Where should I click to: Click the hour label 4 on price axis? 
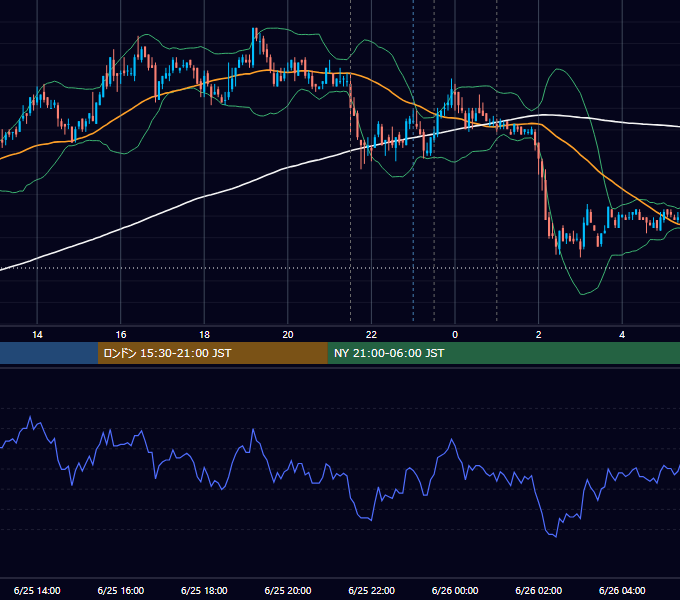(x=622, y=335)
